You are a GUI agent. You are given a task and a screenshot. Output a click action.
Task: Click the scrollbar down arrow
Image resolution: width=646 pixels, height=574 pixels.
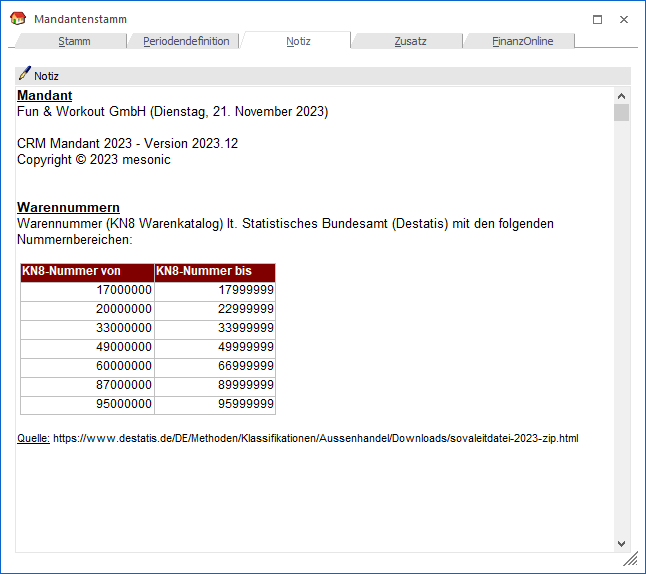(622, 543)
